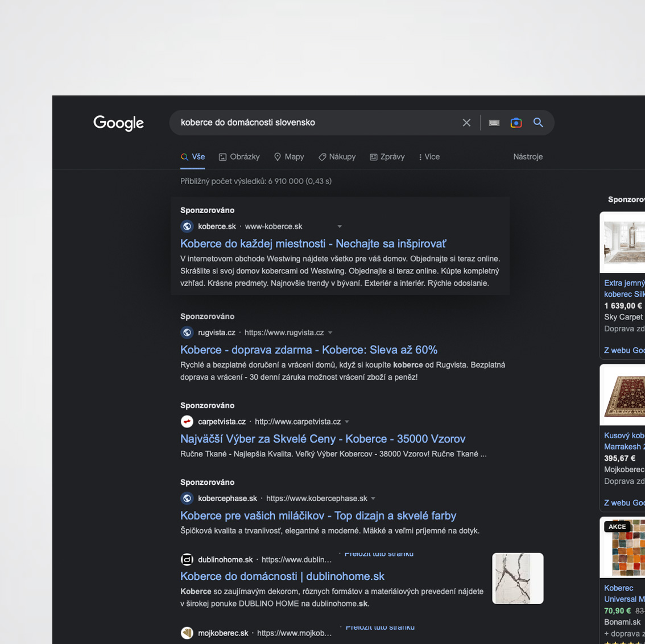
Task: Open 'Koberce do domácnosti | dublinohome.sk' result
Action: pos(282,576)
